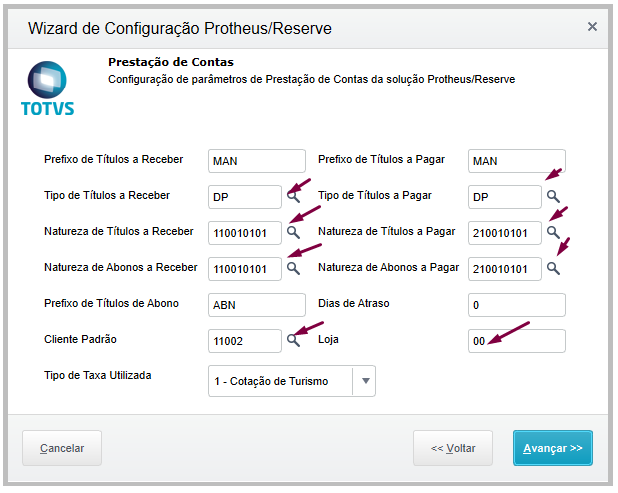
Task: Click the 'Tipo de Taxa Utilizada' label
Action: pyautogui.click(x=97, y=375)
